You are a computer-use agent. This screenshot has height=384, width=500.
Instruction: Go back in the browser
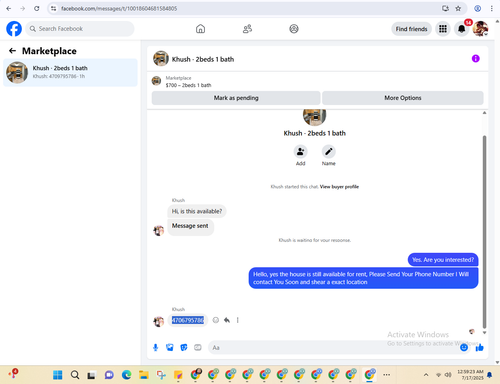pos(9,8)
